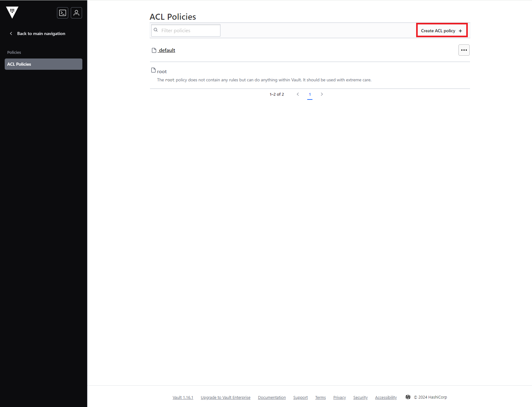This screenshot has width=532, height=407.
Task: Open the more options menu for default
Action: click(x=464, y=50)
